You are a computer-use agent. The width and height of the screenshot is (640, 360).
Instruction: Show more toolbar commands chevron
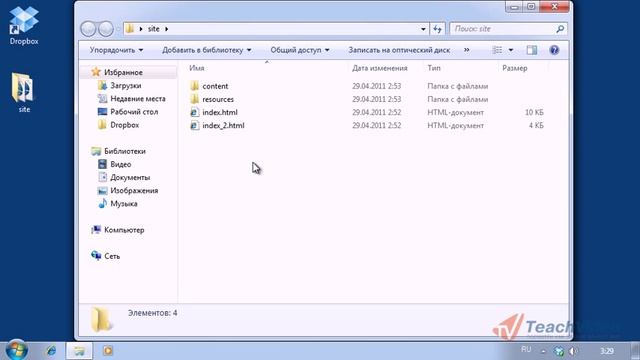(467, 50)
